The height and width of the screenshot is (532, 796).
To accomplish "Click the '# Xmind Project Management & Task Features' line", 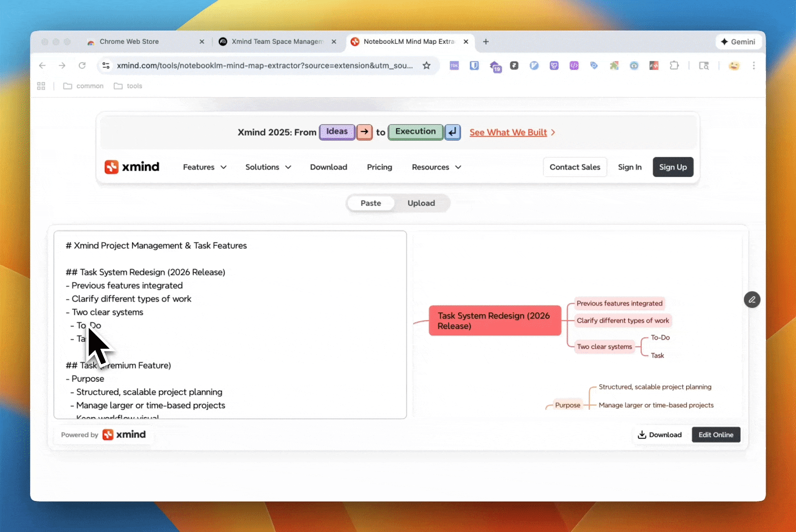I will tap(156, 245).
